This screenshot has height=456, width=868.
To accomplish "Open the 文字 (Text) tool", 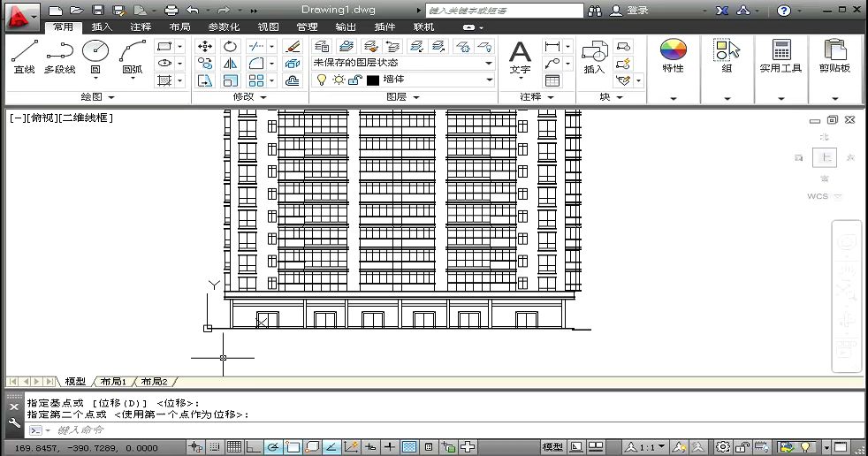I will point(520,55).
